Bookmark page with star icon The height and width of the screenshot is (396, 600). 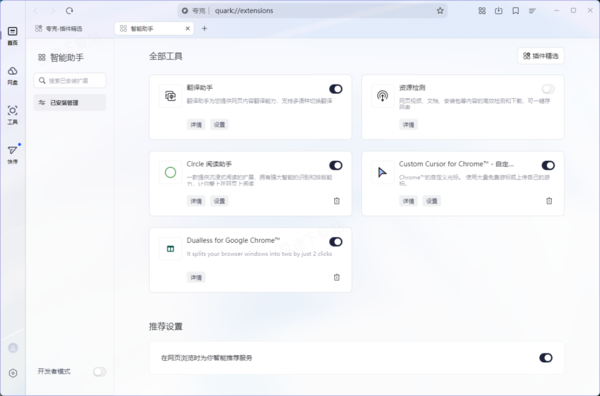pyautogui.click(x=440, y=11)
